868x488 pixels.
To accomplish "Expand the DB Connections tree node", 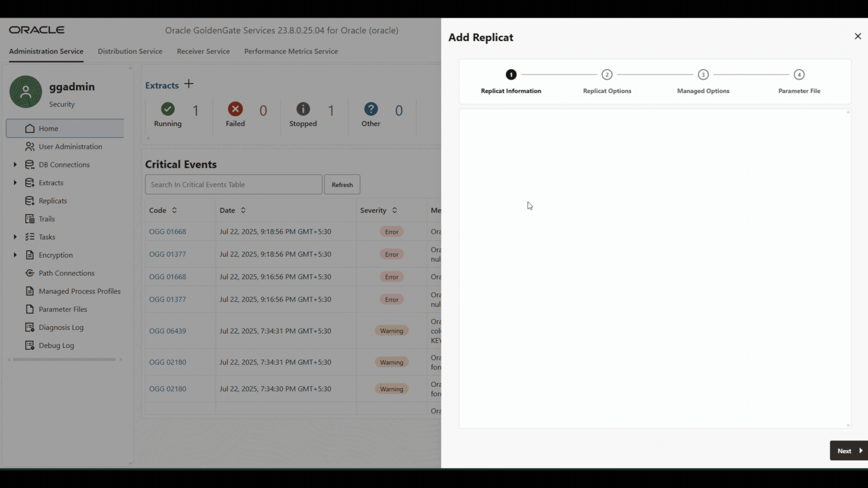I will [x=15, y=165].
